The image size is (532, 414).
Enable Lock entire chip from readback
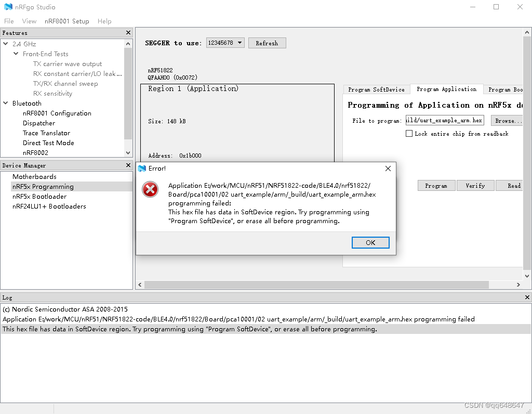409,134
